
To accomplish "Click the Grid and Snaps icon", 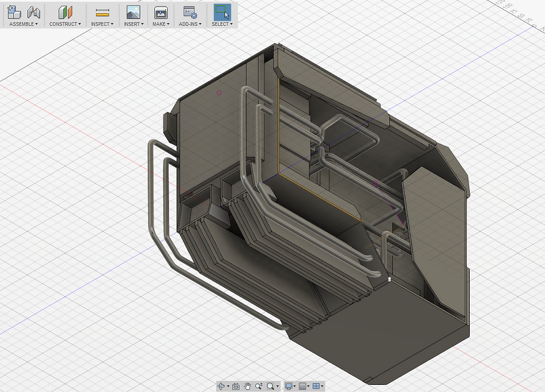I will click(x=302, y=386).
